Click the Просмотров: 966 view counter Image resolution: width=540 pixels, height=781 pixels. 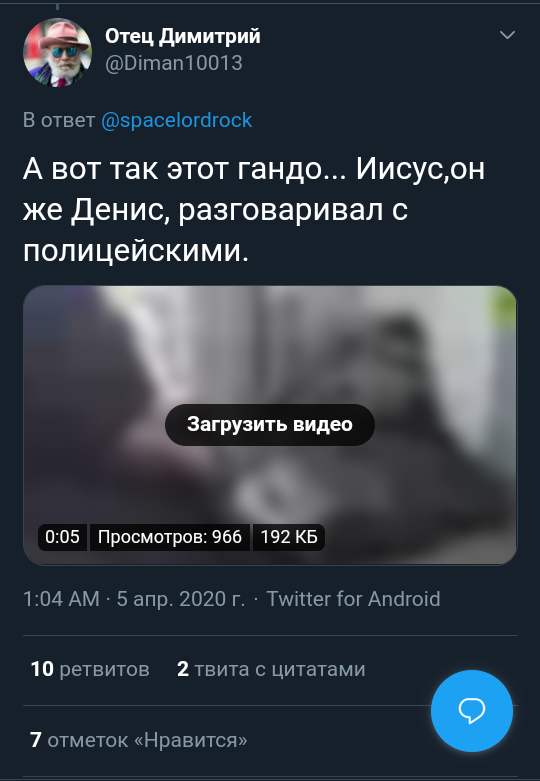pyautogui.click(x=169, y=537)
